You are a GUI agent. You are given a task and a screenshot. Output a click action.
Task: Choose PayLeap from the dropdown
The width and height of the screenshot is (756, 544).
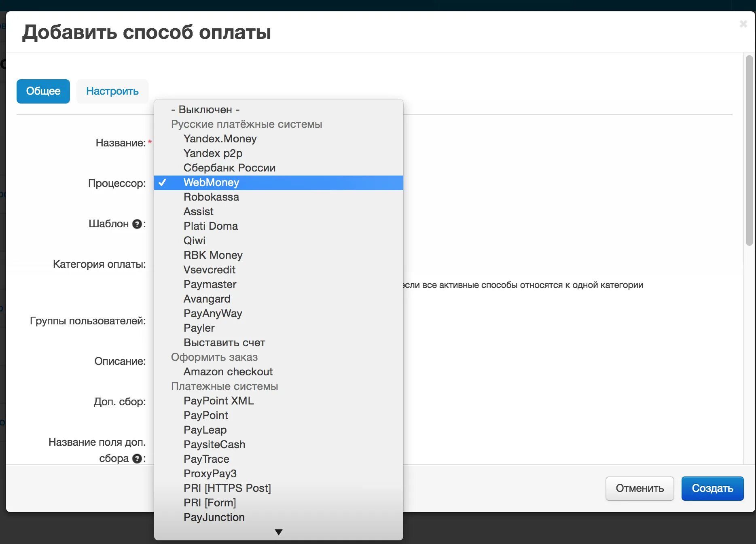pos(279,430)
